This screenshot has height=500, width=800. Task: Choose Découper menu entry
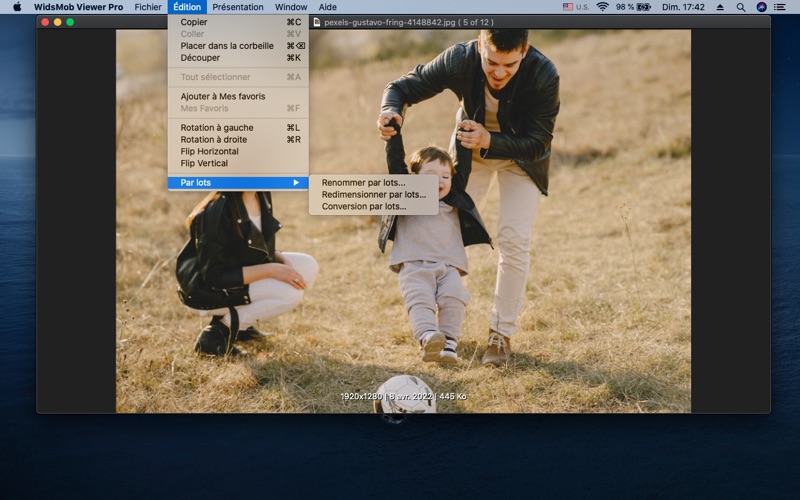[238, 58]
